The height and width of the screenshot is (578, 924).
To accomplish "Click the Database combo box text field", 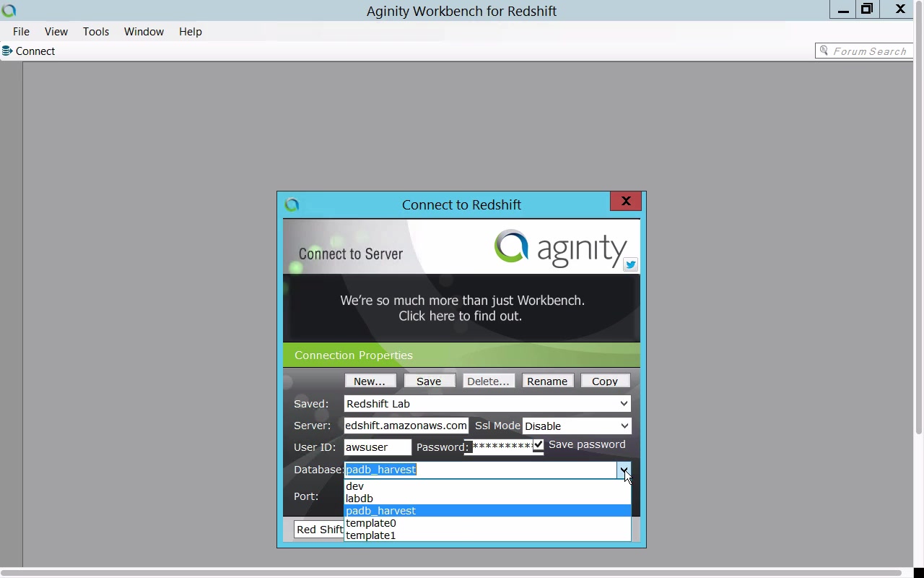I will 480,470.
